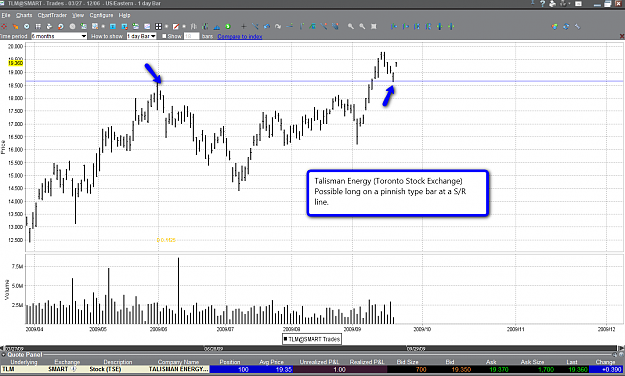Click the Position value 100
The height and width of the screenshot is (376, 625).
tap(243, 370)
